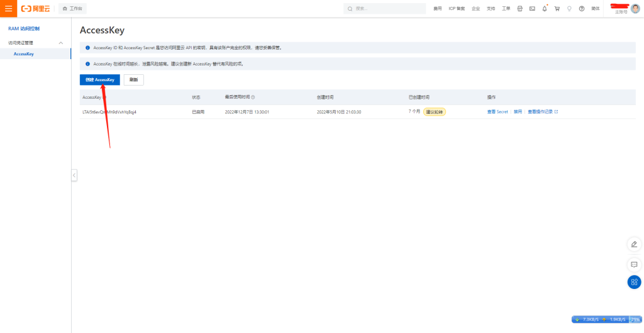This screenshot has height=333, width=644.
Task: Open the orange hamburger main menu
Action: pos(8,8)
